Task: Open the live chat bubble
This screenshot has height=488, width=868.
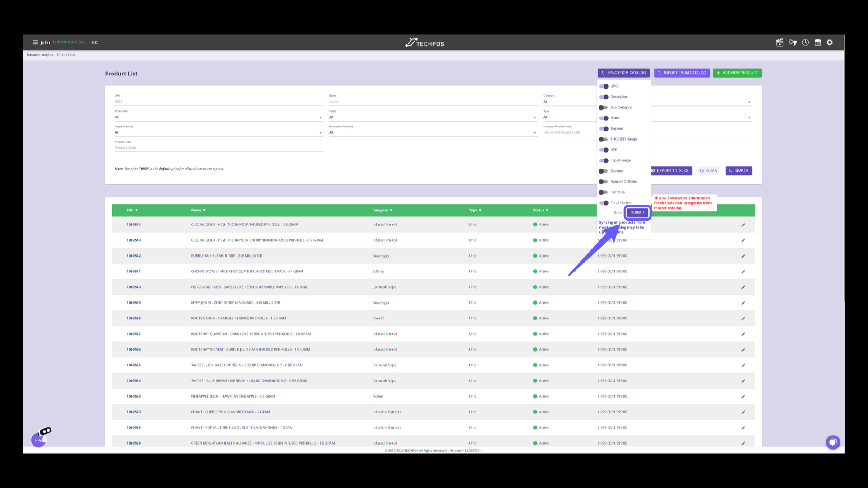Action: click(833, 442)
